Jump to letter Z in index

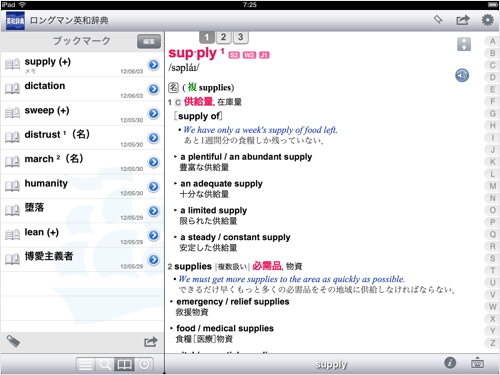click(x=492, y=343)
